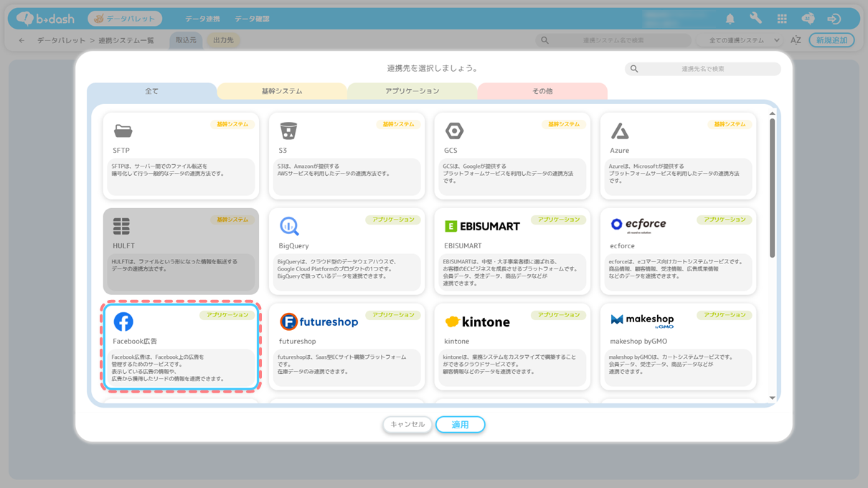Switch to the 基幹システム tab

282,92
